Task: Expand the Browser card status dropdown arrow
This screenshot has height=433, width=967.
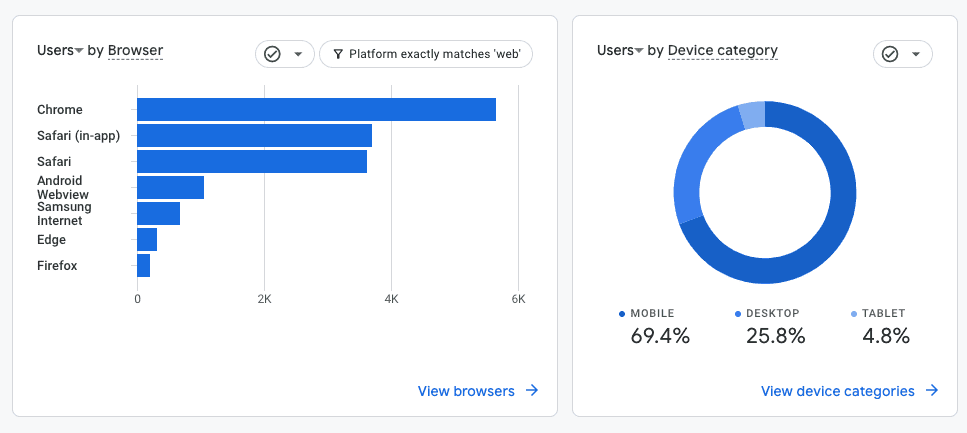Action: pyautogui.click(x=298, y=54)
